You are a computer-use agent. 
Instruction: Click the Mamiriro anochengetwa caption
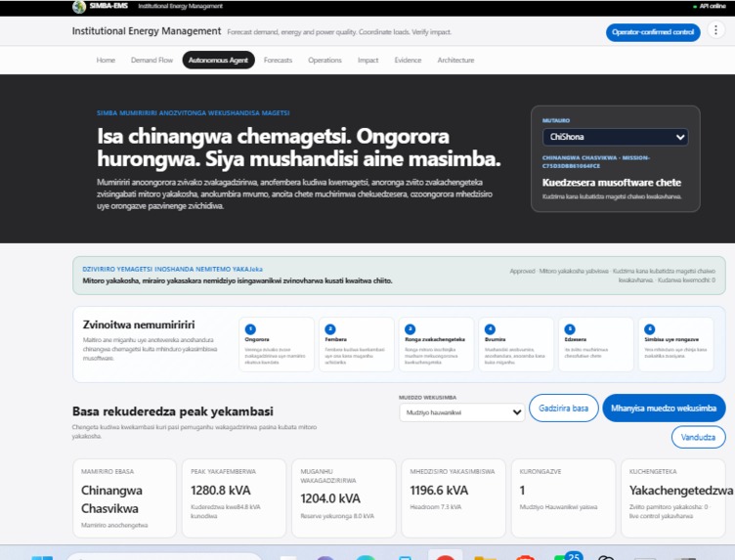coord(114,526)
